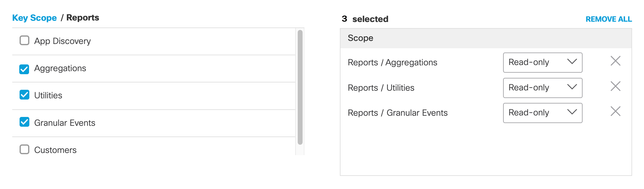Uncheck the Granular Events checkbox

24,122
